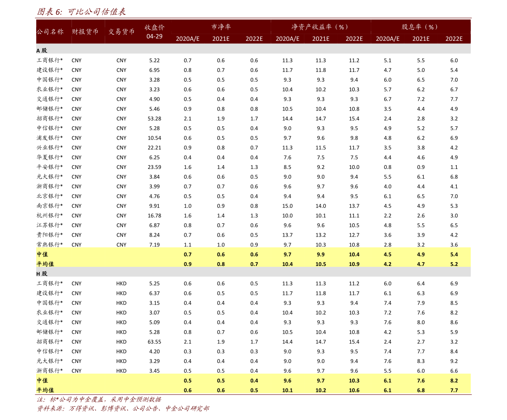507x420 pixels.
Task: Click the 资料来源 source line
Action: (x=123, y=409)
